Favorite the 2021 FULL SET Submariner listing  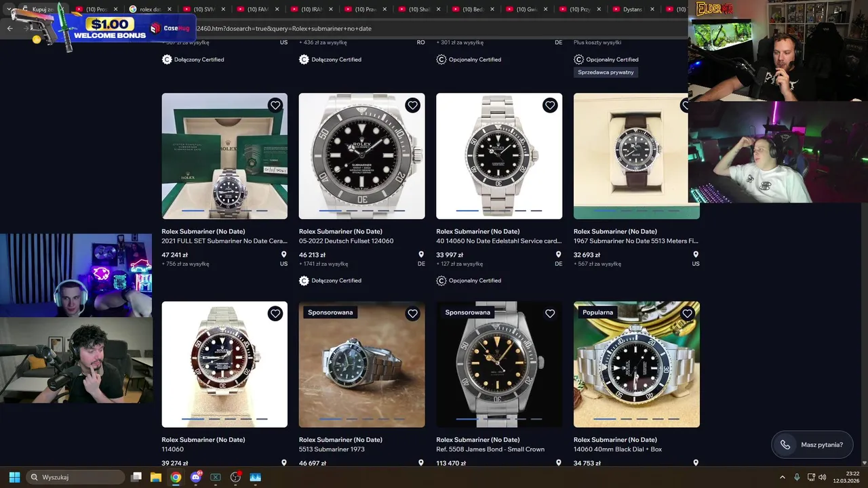275,105
